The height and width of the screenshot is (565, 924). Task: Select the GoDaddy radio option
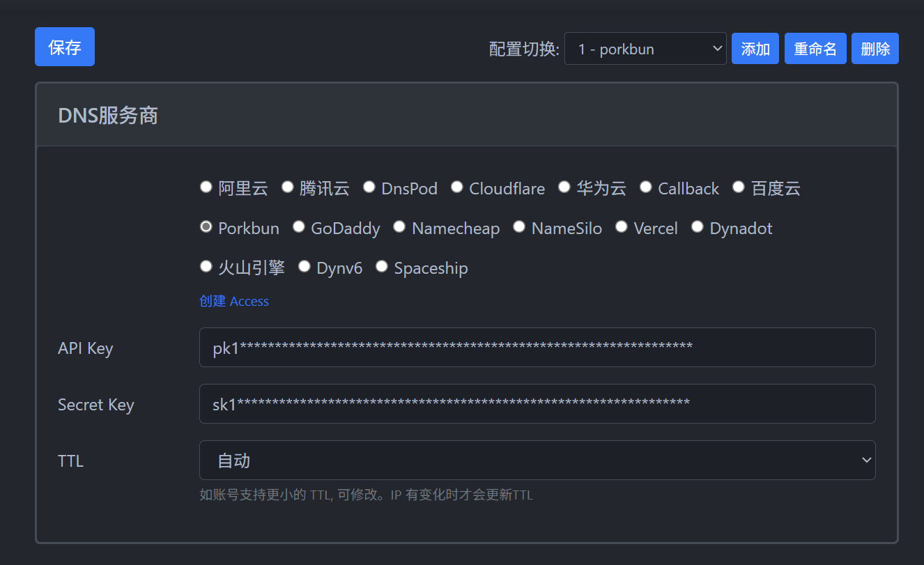pos(298,226)
